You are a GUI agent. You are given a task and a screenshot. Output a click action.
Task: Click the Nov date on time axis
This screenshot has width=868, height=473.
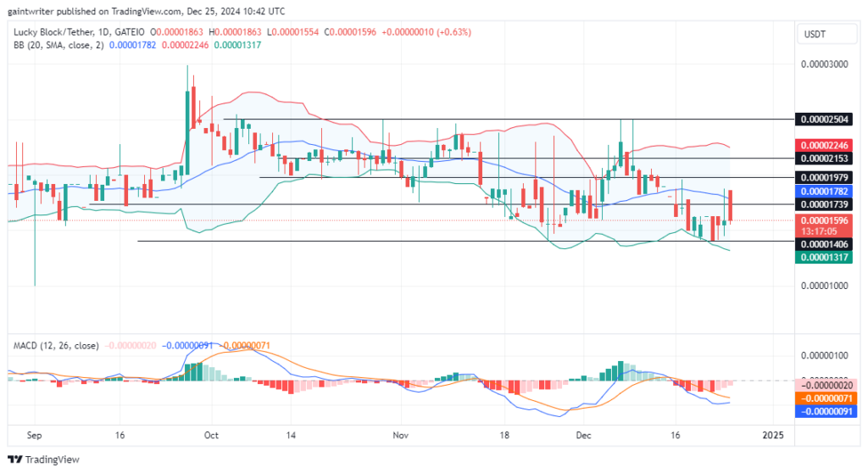tap(400, 435)
